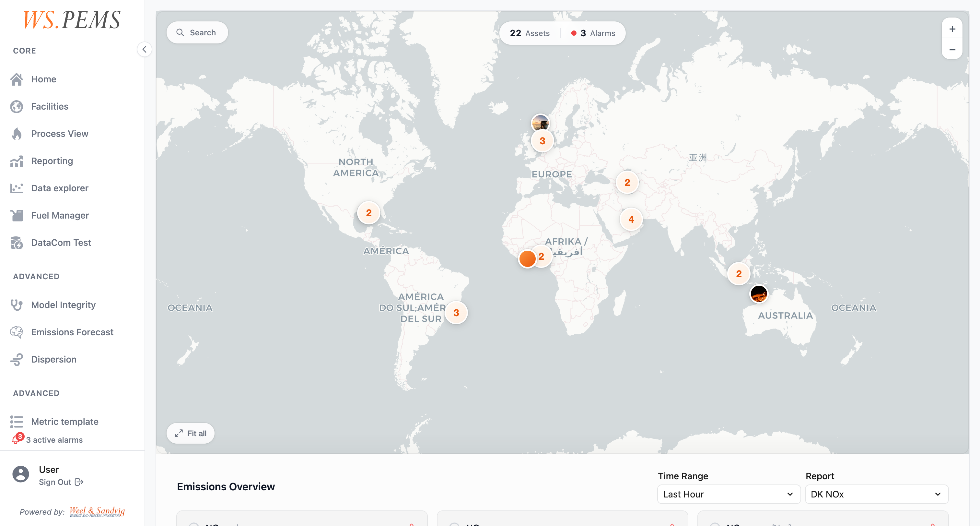The height and width of the screenshot is (526, 980).
Task: Click the user avatar icon
Action: [20, 475]
